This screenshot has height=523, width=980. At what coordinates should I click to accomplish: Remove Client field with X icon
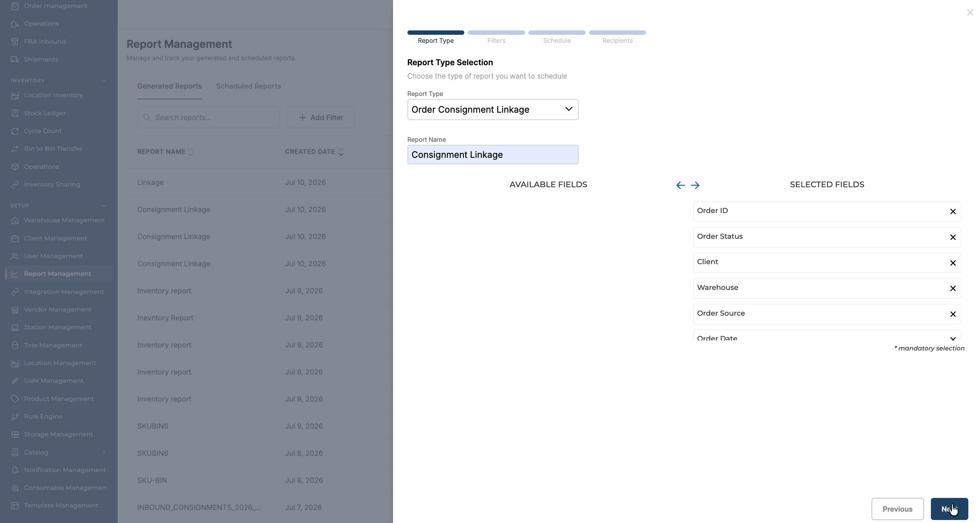[x=953, y=263]
